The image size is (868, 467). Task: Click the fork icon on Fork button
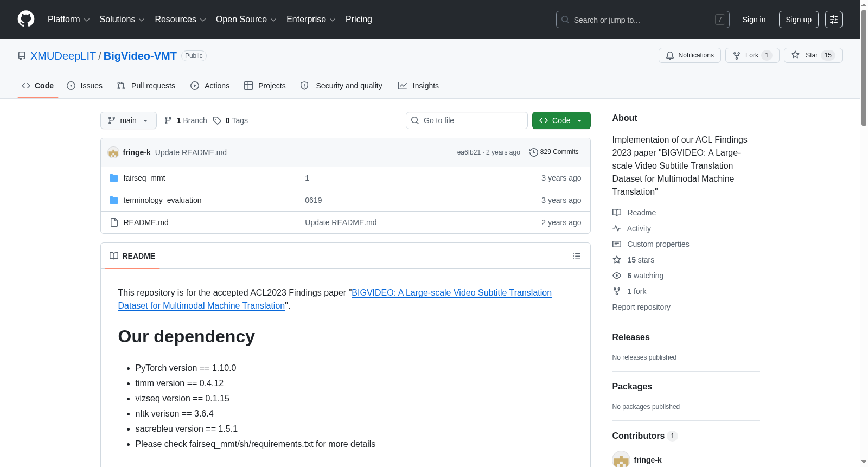[x=737, y=55]
